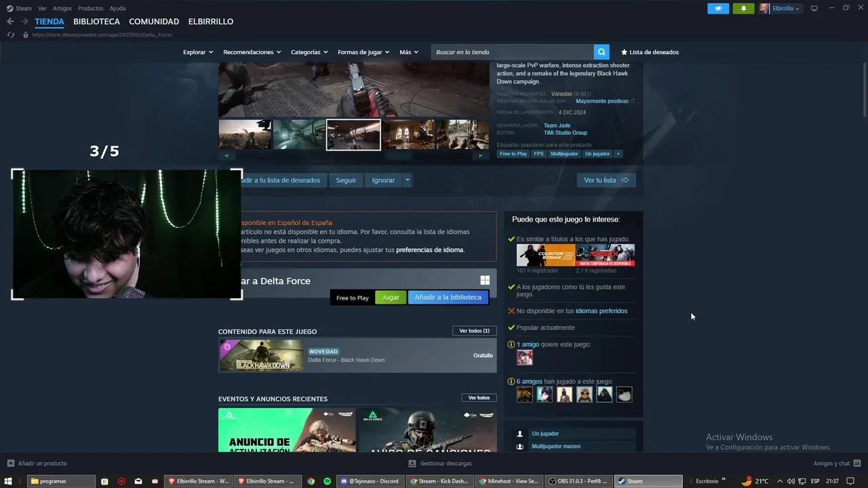868x488 pixels.
Task: Click the plus icon for Añadir un producto
Action: pos(11,464)
